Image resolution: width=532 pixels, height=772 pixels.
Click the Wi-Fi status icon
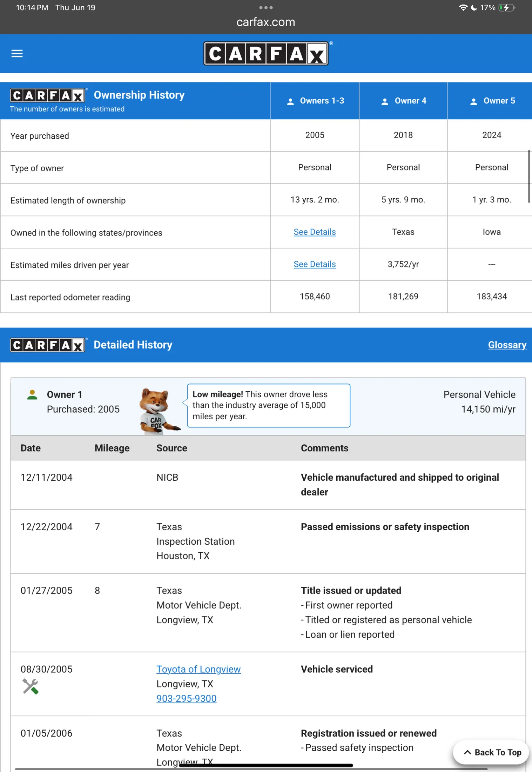coord(463,7)
